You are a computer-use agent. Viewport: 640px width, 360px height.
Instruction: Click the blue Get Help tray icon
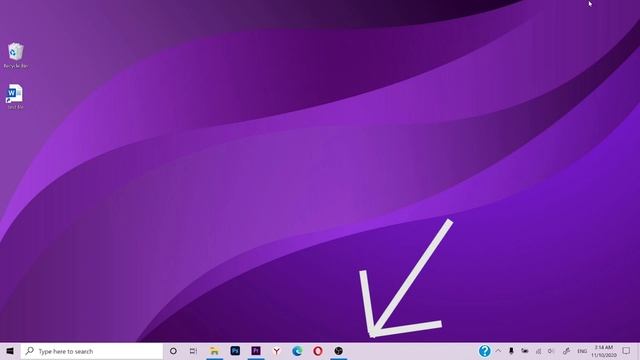click(x=484, y=351)
